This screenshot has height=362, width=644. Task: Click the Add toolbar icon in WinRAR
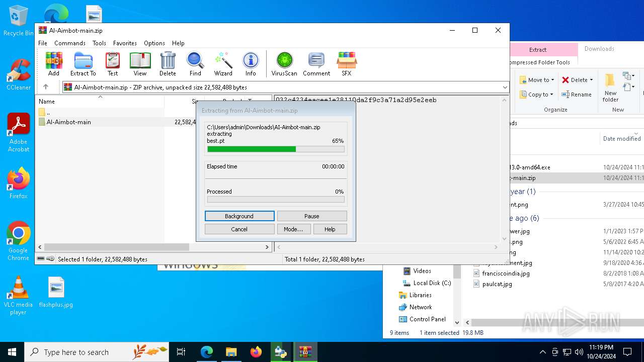(54, 64)
